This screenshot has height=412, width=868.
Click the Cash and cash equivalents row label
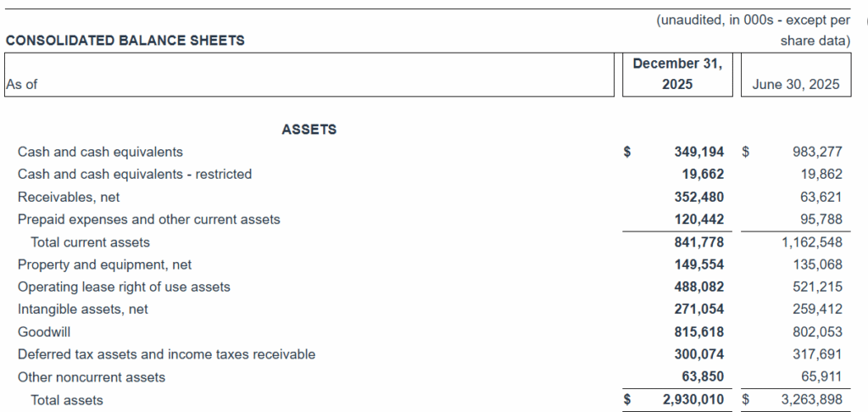pyautogui.click(x=100, y=152)
